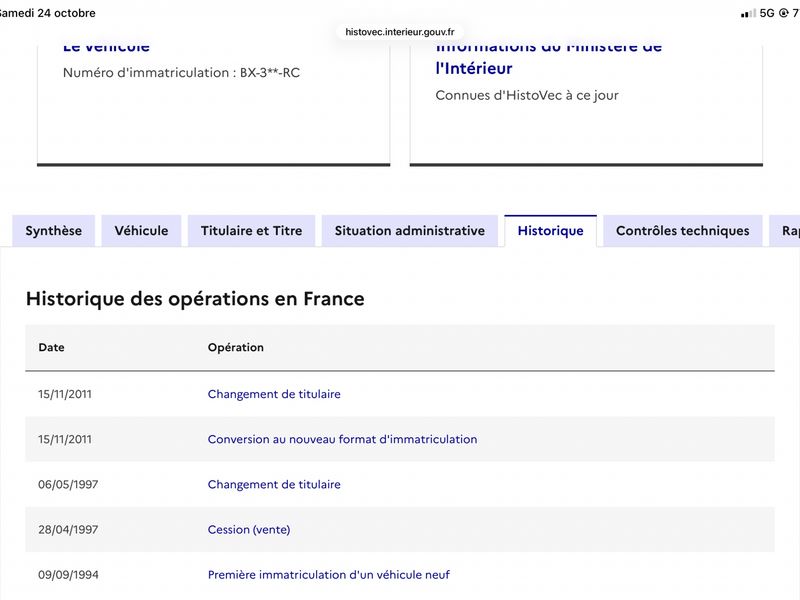800x600 pixels.
Task: Tap the cellular signal bars icon
Action: (x=748, y=13)
